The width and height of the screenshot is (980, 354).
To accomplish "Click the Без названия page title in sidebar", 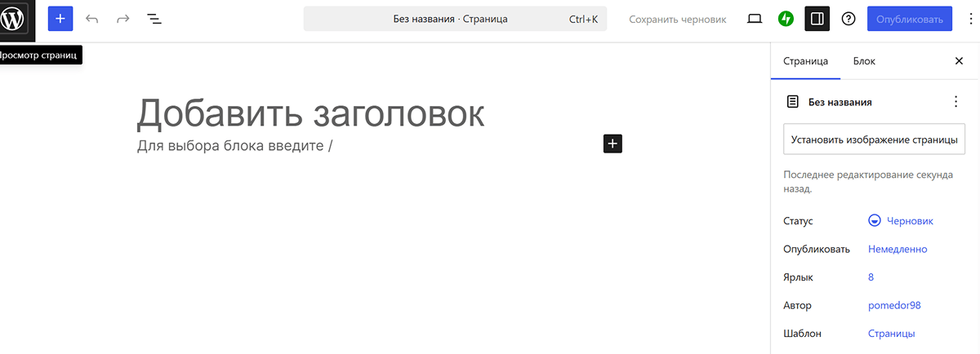I will (x=840, y=103).
